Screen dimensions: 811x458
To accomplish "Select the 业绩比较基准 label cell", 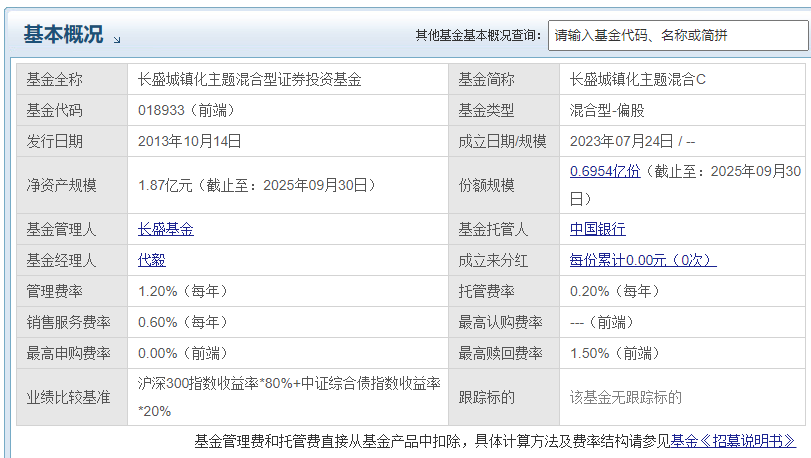I will (x=72, y=397).
